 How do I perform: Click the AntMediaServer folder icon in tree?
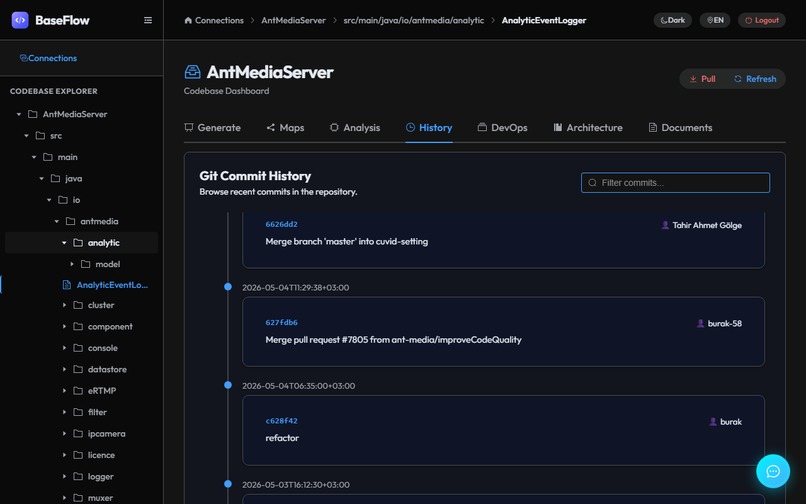[x=32, y=114]
